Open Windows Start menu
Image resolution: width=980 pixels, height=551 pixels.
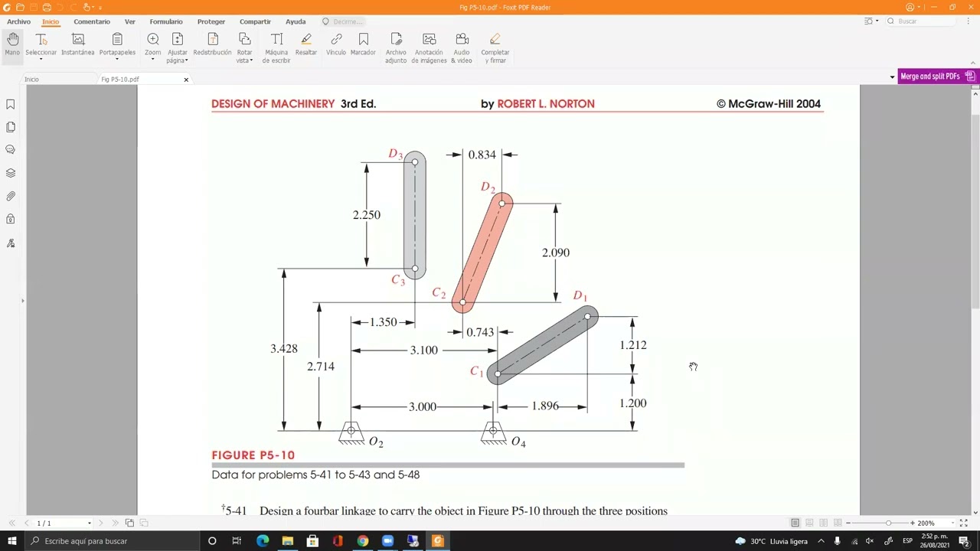pyautogui.click(x=12, y=541)
